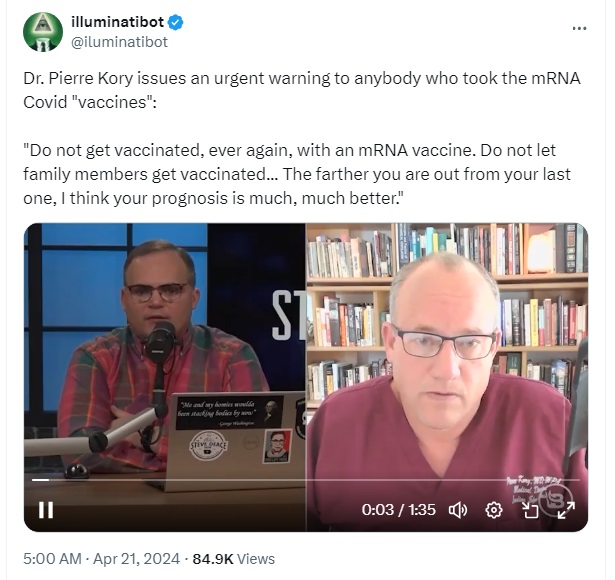Image resolution: width=615 pixels, height=580 pixels.
Task: Open picture-in-picture mini player icon
Action: [530, 510]
